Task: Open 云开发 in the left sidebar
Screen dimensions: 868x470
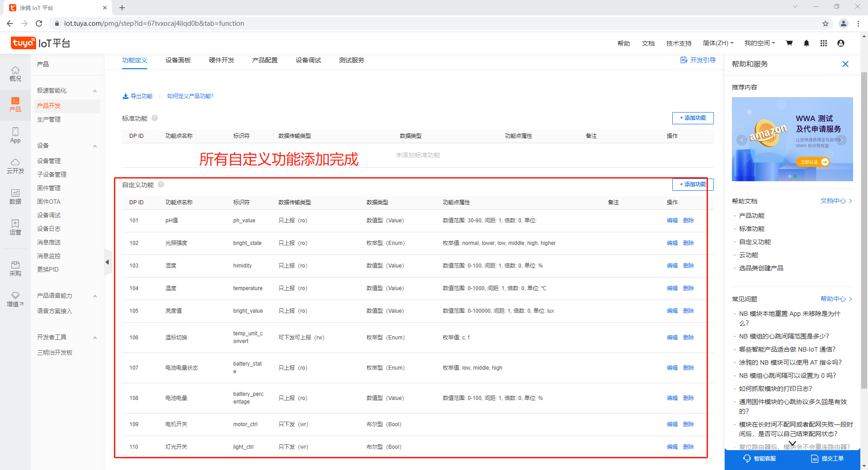Action: pyautogui.click(x=15, y=166)
